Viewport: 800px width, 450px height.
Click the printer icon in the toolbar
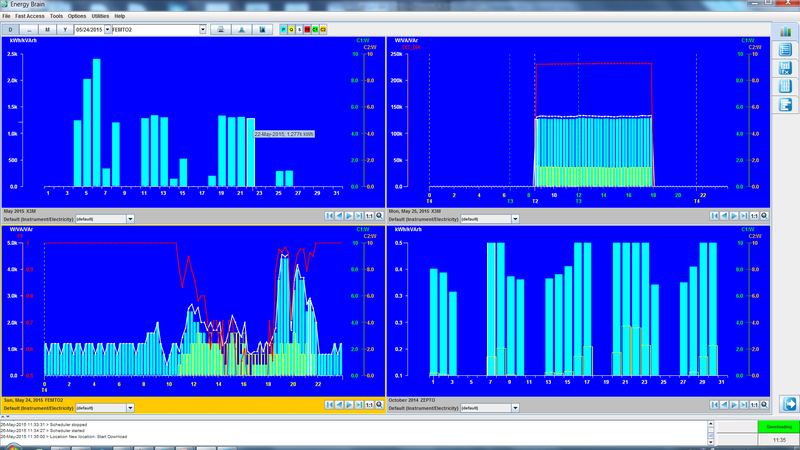coord(221,30)
